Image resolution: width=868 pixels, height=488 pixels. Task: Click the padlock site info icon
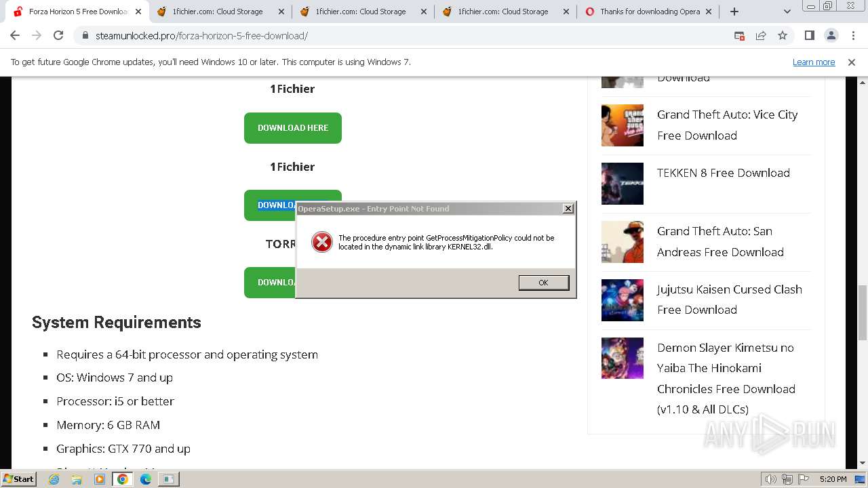click(x=85, y=36)
